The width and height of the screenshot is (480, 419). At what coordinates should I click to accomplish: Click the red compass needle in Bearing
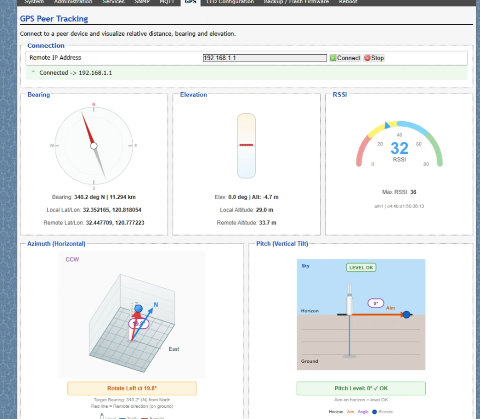point(88,128)
